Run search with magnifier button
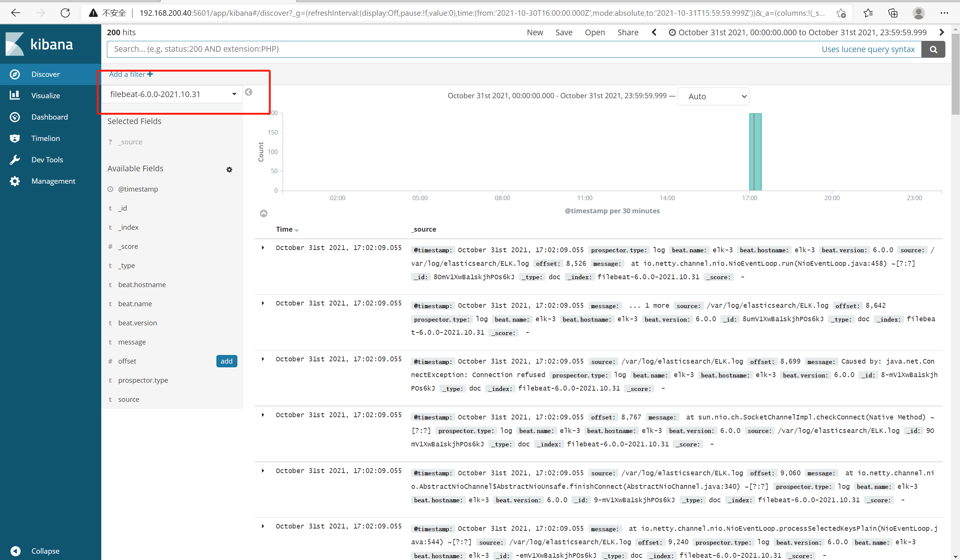This screenshot has height=560, width=960. coord(933,49)
